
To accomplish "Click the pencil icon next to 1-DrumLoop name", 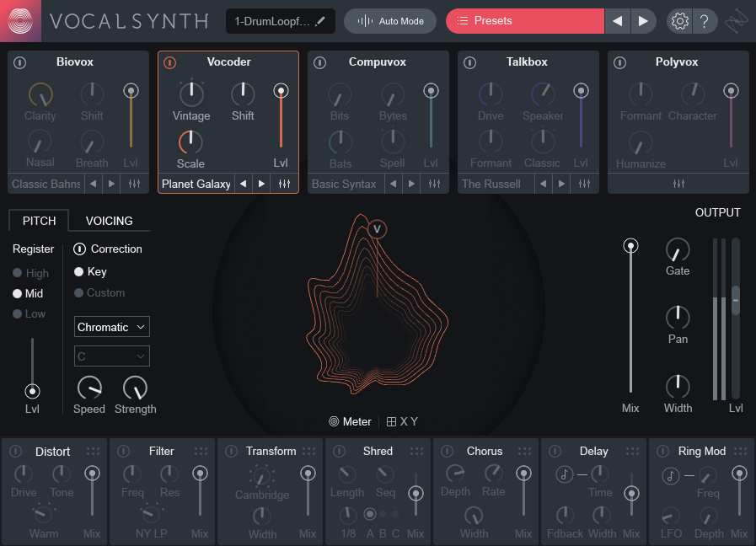I will (x=319, y=21).
